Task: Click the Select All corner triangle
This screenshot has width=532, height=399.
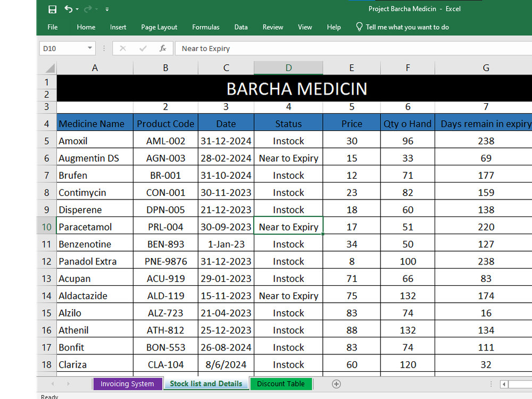Action: (50, 68)
